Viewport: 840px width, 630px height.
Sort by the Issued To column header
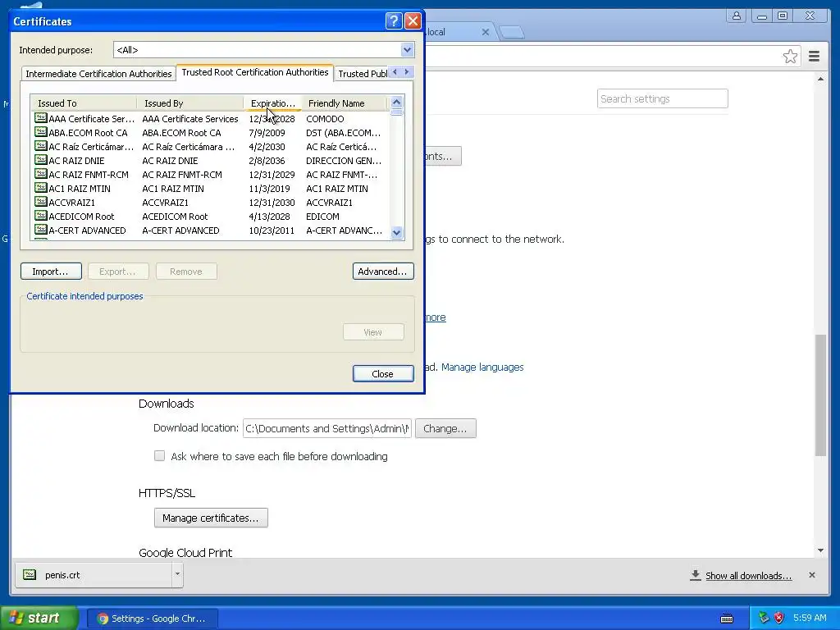[x=84, y=103]
